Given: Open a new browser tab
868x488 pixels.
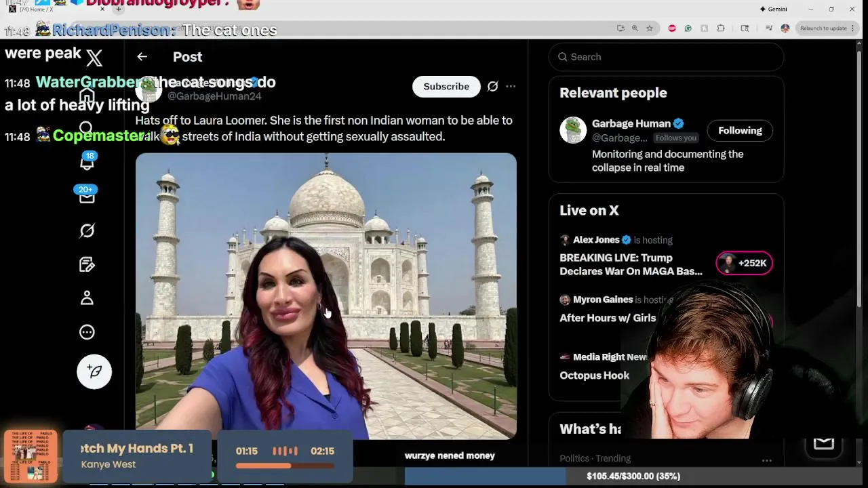Looking at the screenshot, I should pos(118,9).
